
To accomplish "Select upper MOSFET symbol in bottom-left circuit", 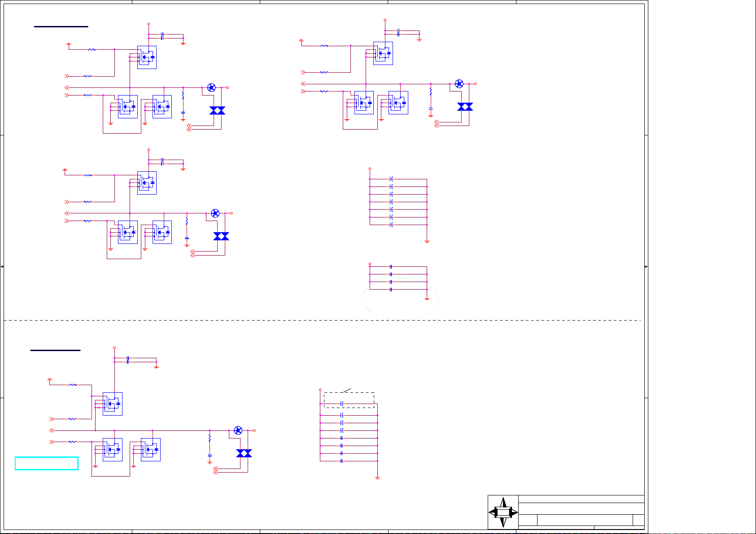I will tap(113, 404).
